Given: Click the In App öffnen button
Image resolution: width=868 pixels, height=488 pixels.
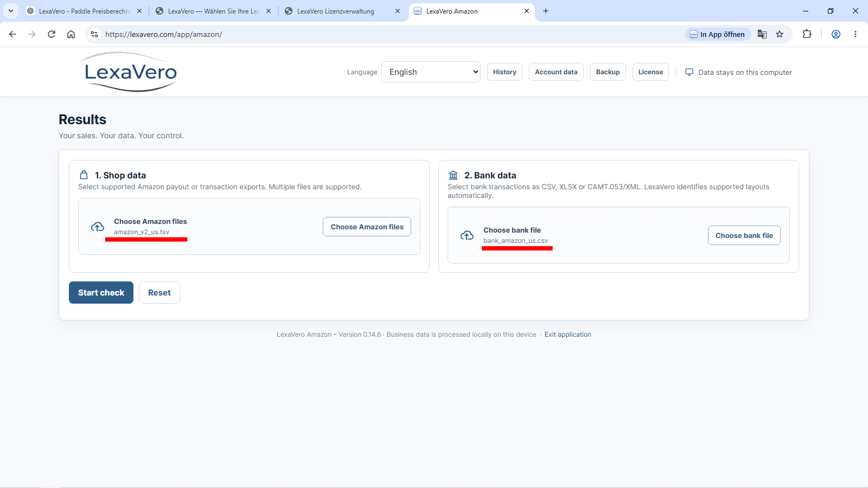Looking at the screenshot, I should tap(718, 34).
